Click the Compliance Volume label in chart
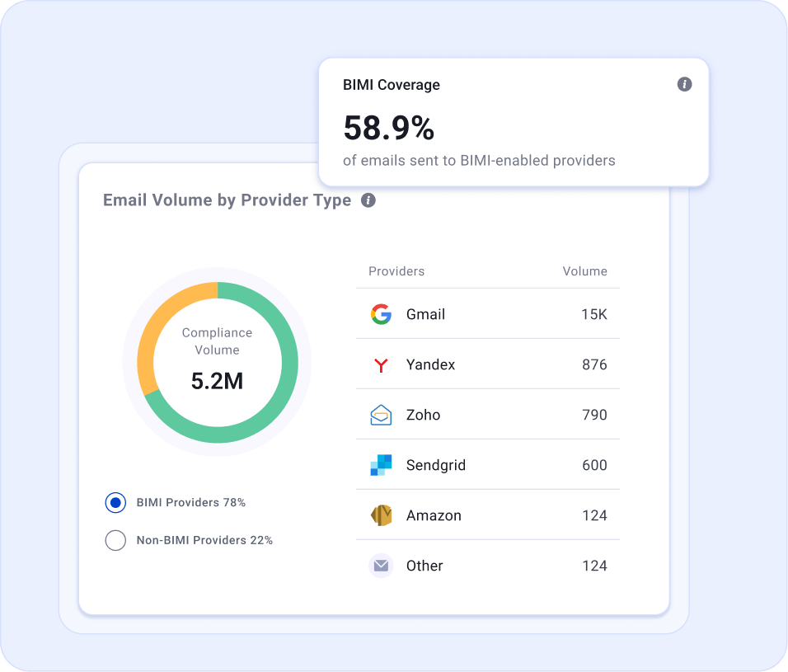The width and height of the screenshot is (788, 672). click(217, 341)
